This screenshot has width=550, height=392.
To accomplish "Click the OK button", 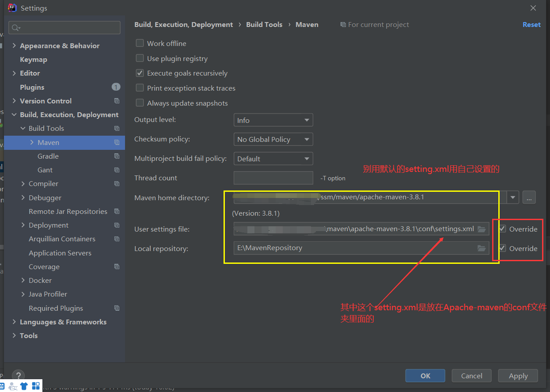I will pos(425,376).
